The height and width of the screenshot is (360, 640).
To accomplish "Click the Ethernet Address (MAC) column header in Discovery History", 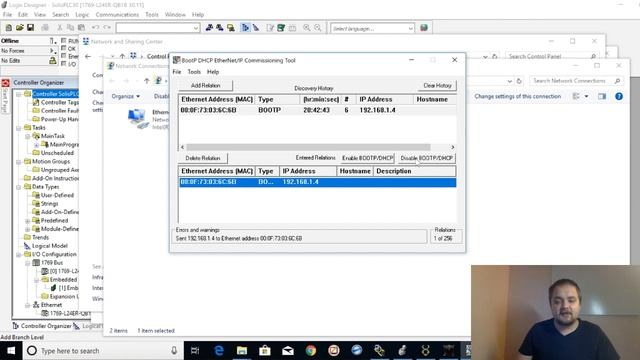I will point(217,100).
